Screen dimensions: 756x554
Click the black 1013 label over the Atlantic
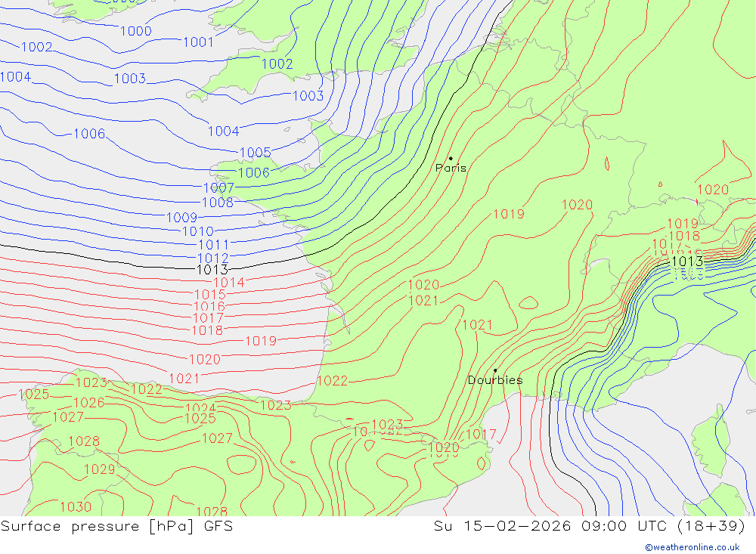click(x=212, y=270)
